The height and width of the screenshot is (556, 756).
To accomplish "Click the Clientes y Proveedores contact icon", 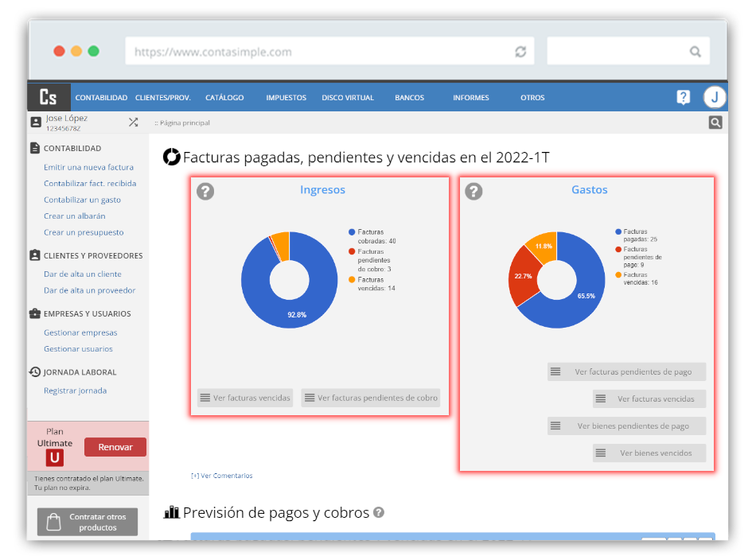I will click(x=35, y=255).
